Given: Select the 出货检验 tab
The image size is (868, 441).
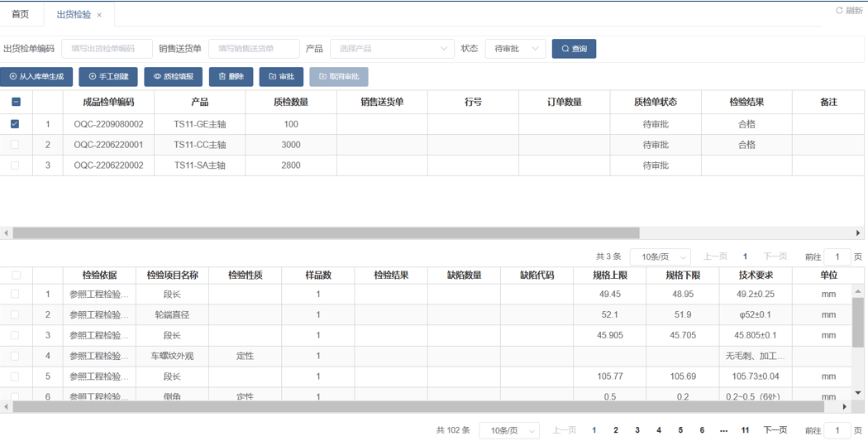Looking at the screenshot, I should [74, 14].
